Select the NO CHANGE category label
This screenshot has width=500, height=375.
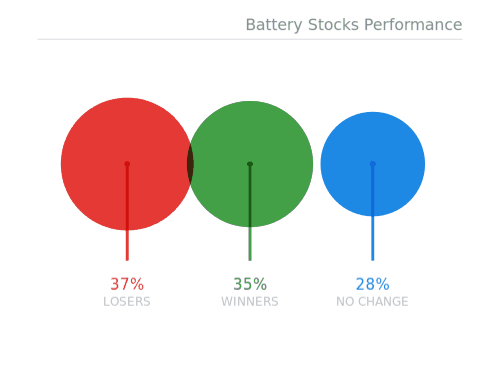click(x=372, y=302)
